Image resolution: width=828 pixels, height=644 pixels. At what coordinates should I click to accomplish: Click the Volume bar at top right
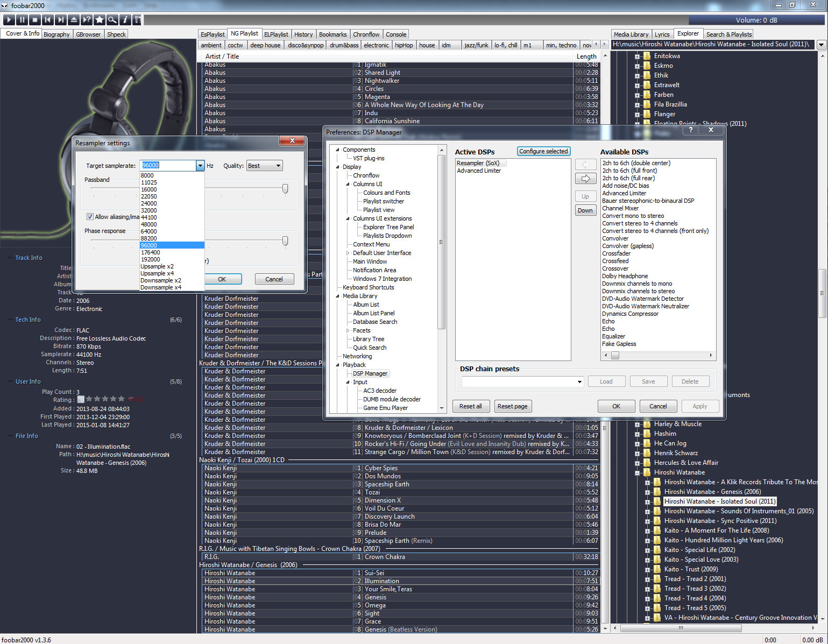coord(756,20)
